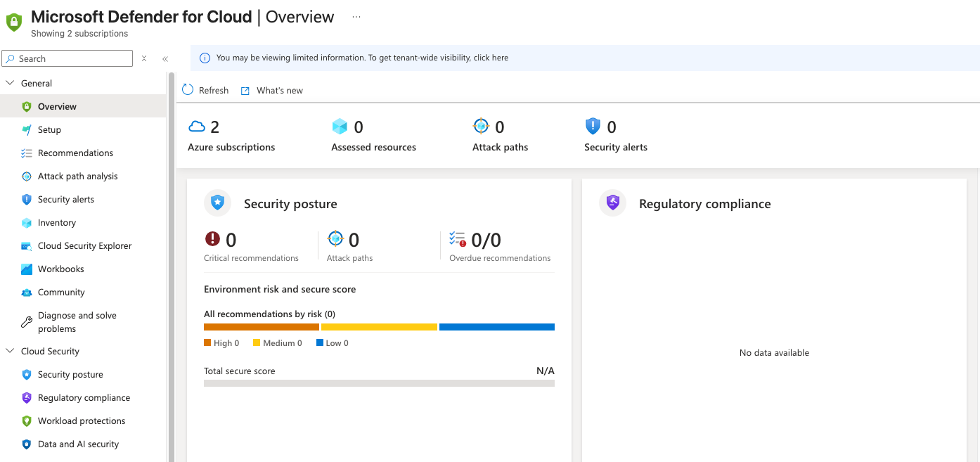The width and height of the screenshot is (980, 462).
Task: Open Assessed resources summary tile
Action: pos(374,136)
